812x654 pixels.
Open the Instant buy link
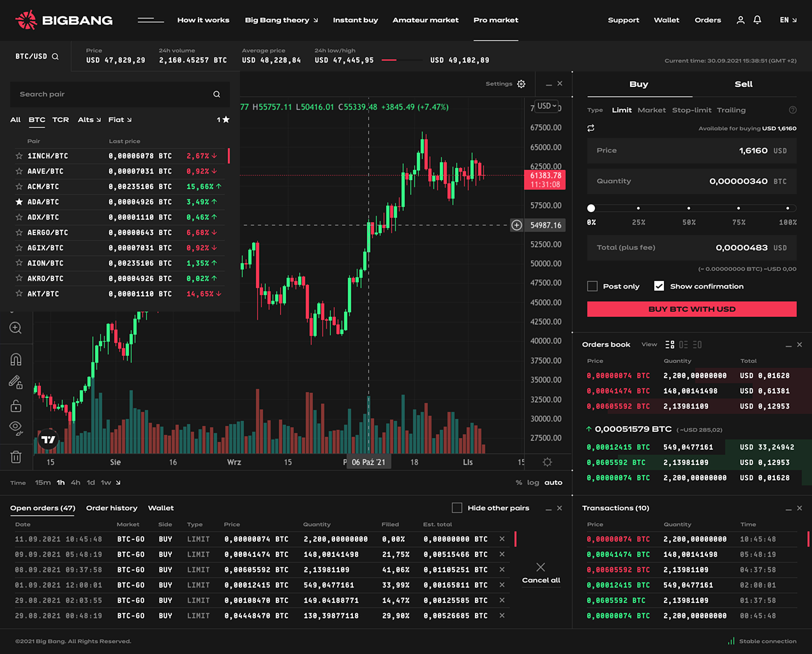click(x=356, y=20)
